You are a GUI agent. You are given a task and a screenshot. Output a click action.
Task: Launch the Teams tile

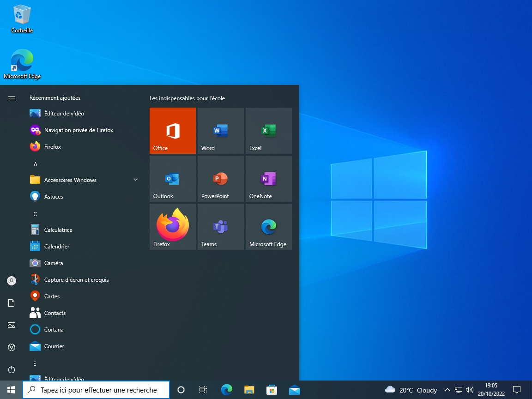pyautogui.click(x=221, y=227)
